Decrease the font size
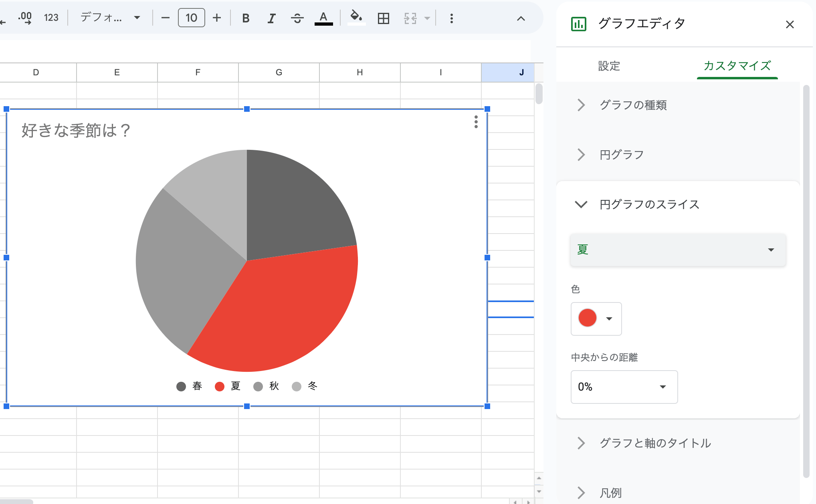 (165, 18)
